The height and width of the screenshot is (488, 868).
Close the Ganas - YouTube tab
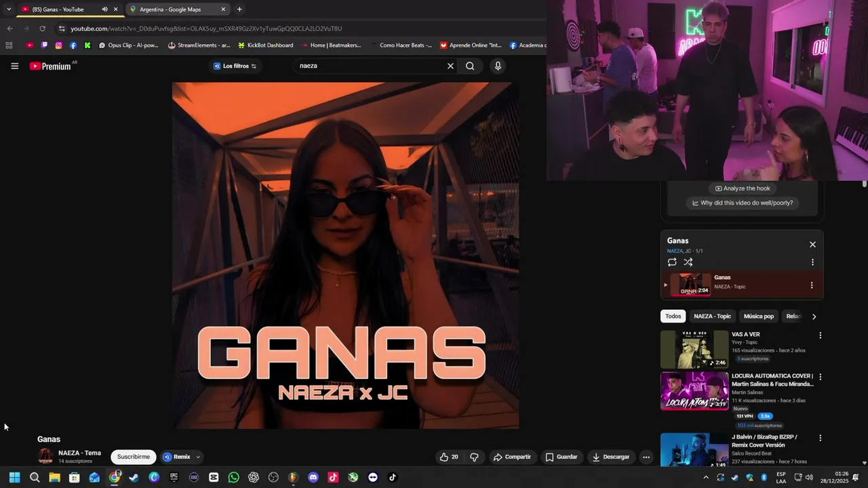[x=115, y=9]
